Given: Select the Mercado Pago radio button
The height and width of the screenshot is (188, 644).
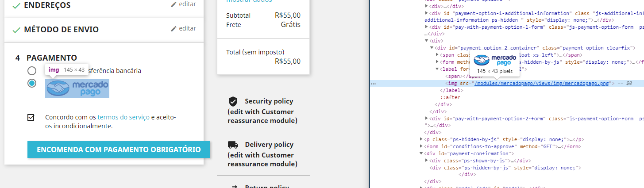Looking at the screenshot, I should (x=32, y=83).
